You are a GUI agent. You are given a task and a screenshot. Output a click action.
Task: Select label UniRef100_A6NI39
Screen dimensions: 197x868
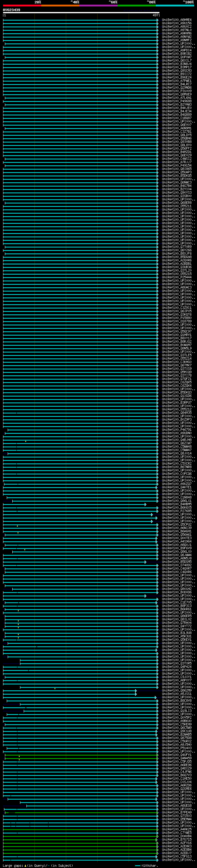click(x=177, y=528)
